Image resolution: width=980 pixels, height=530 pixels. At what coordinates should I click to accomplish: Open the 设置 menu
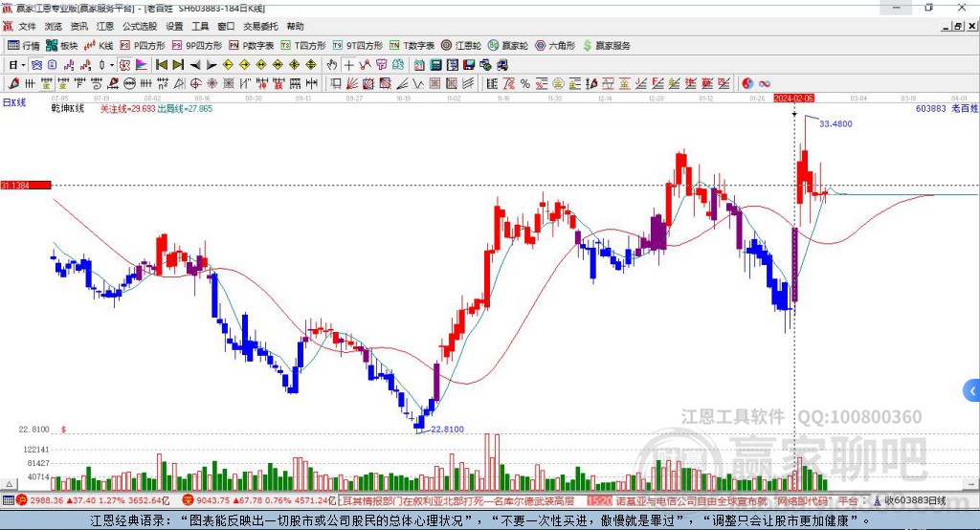tap(174, 26)
